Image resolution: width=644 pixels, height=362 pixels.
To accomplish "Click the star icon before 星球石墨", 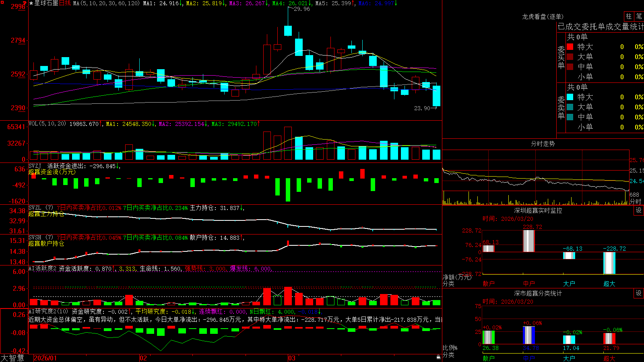I will click(31, 3).
